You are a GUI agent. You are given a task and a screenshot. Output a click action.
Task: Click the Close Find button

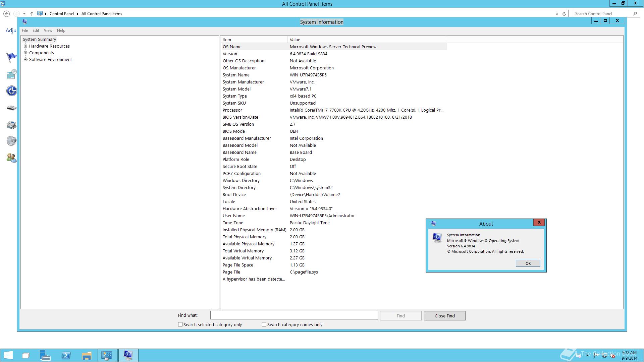[444, 316]
